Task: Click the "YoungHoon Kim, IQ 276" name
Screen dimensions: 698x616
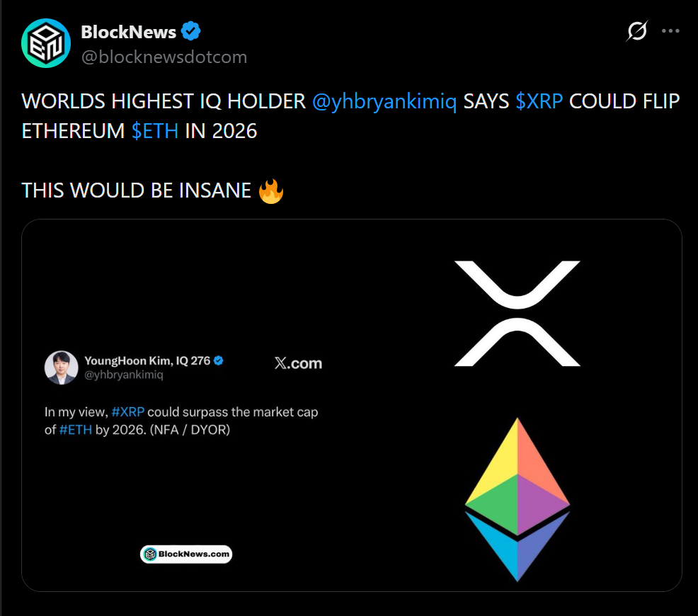Action: click(147, 360)
